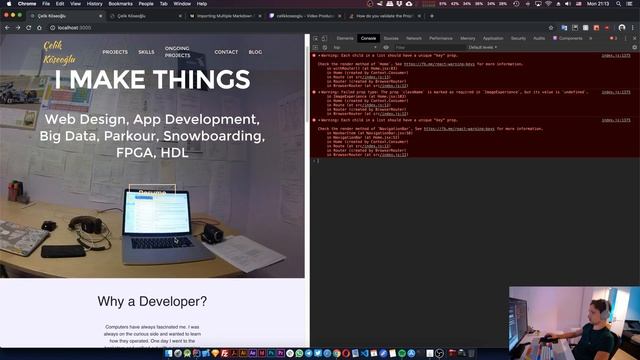Show more DevTools tabs chevron
This screenshot has width=640, height=360.
[590, 38]
